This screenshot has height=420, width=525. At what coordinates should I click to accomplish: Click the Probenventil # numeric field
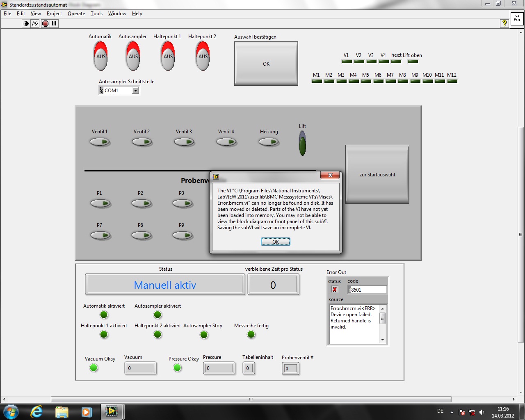[290, 369]
